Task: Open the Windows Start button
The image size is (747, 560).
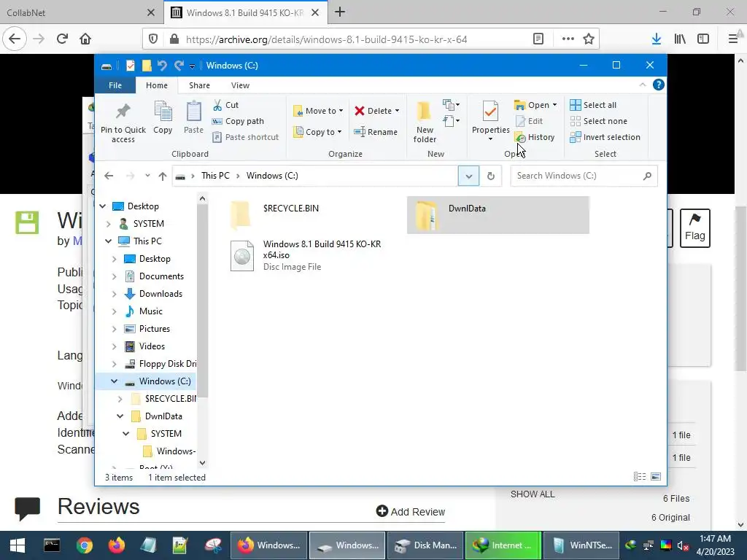Action: [18, 545]
